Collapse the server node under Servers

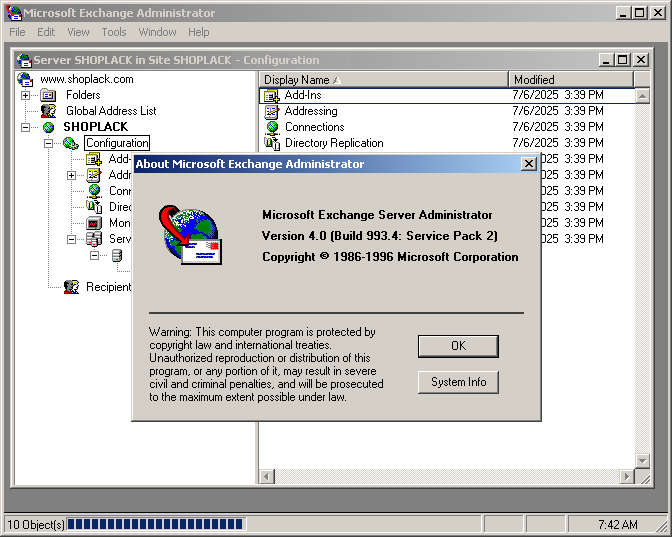pos(95,255)
